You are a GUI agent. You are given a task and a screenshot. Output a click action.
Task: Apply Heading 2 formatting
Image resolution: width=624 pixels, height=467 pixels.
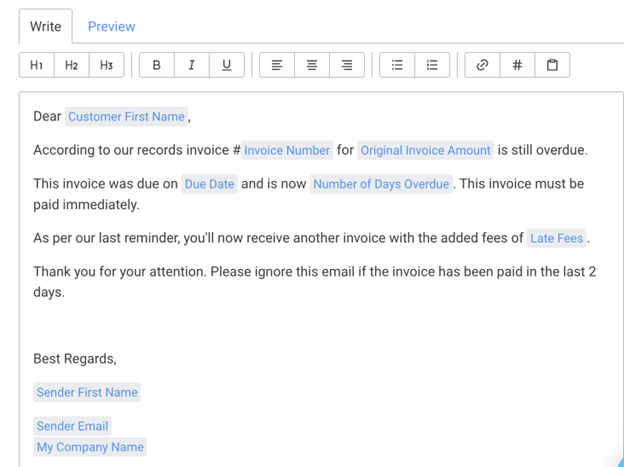click(71, 65)
